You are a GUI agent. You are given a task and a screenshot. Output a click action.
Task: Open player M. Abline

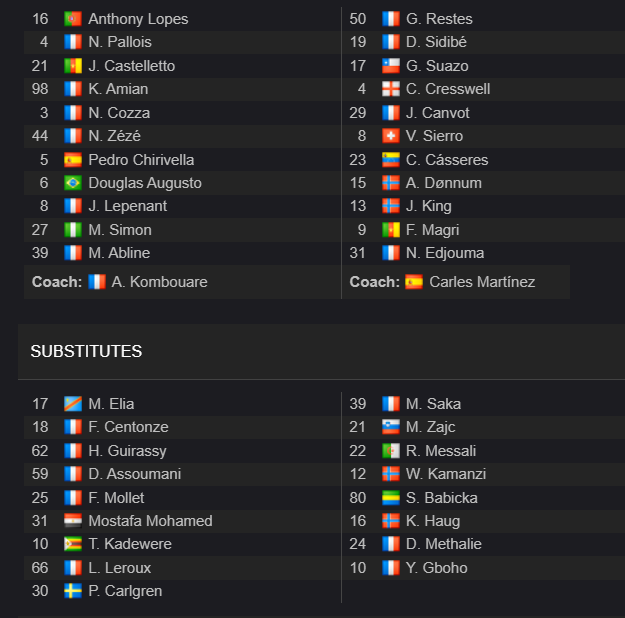coord(119,253)
